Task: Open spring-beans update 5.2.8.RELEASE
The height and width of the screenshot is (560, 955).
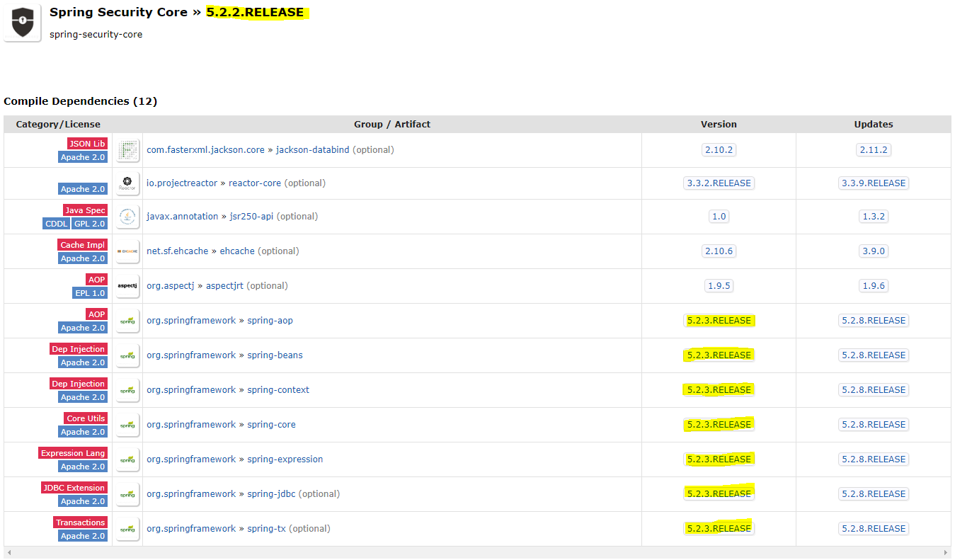Action: click(x=873, y=355)
